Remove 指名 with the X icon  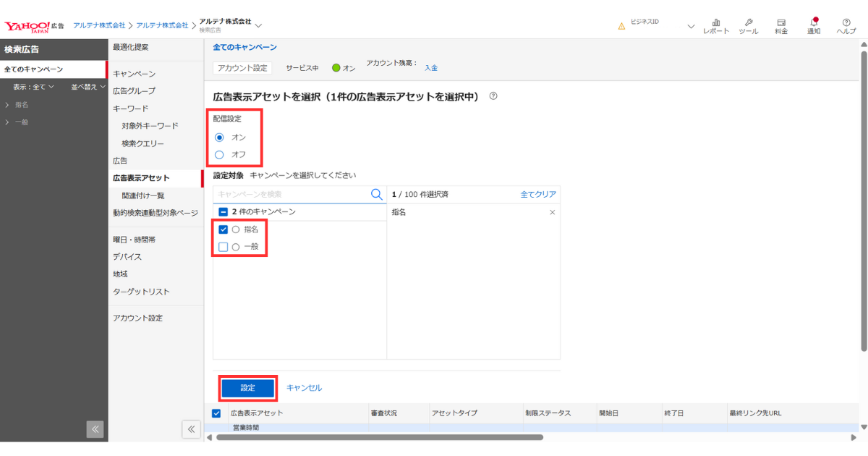[x=553, y=212]
